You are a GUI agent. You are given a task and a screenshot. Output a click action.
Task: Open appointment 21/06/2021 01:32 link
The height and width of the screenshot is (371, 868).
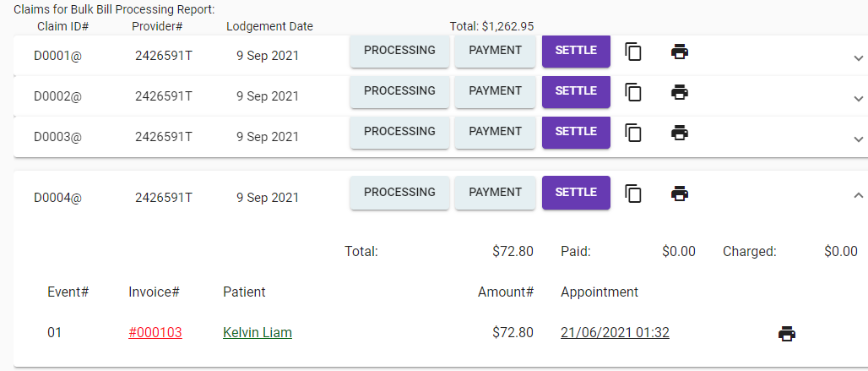point(615,333)
